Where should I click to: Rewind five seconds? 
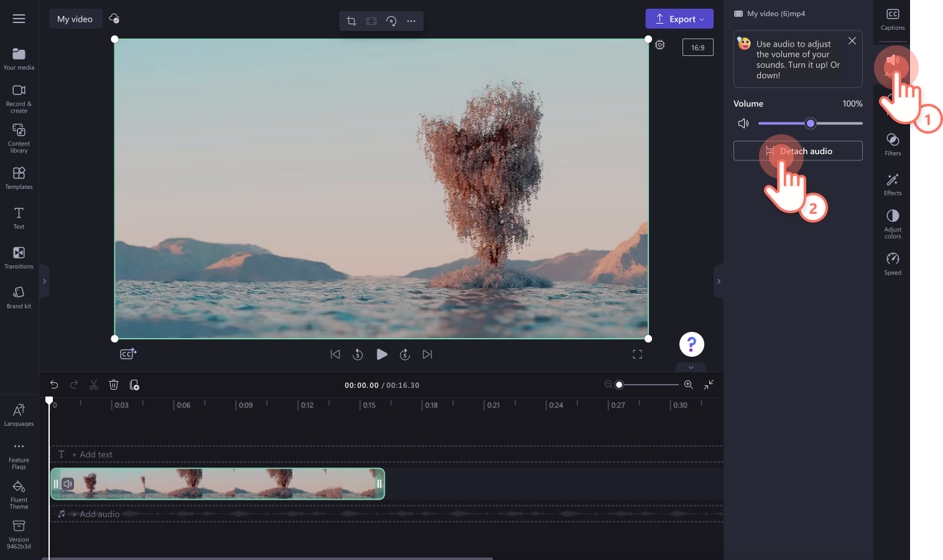357,354
